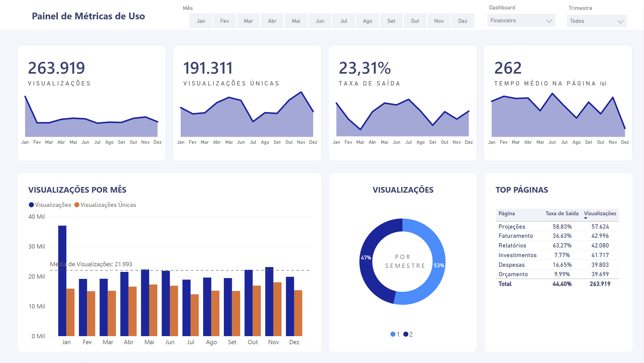Toggle the Dez month slicer
Screen dimensions: 644x363
click(x=463, y=21)
